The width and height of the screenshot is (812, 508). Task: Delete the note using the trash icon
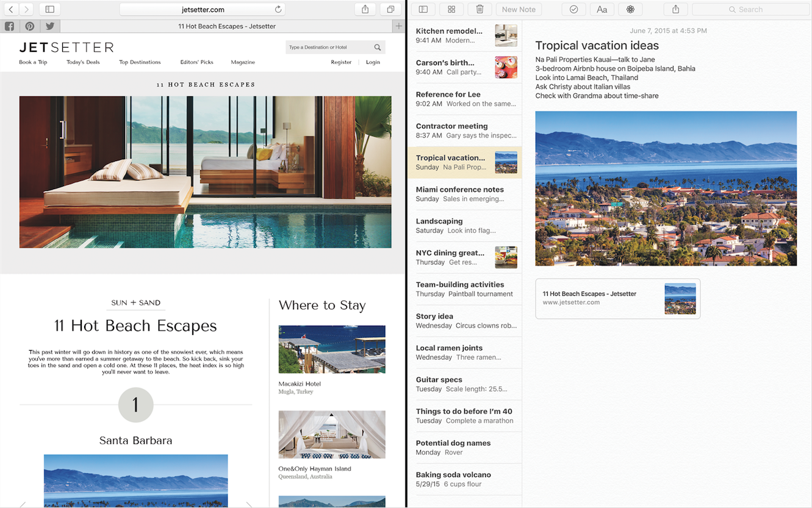[480, 9]
